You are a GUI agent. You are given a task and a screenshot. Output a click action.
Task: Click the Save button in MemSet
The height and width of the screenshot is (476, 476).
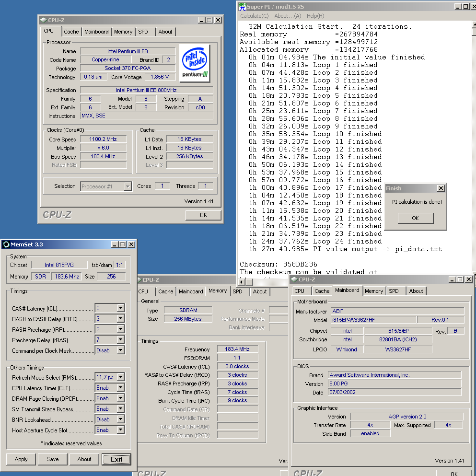tap(53, 459)
